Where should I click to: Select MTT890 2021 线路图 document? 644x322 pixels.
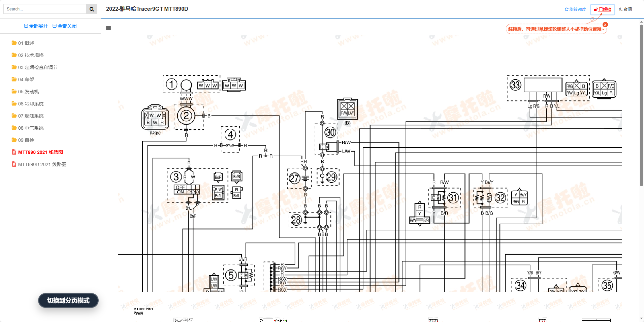point(40,152)
